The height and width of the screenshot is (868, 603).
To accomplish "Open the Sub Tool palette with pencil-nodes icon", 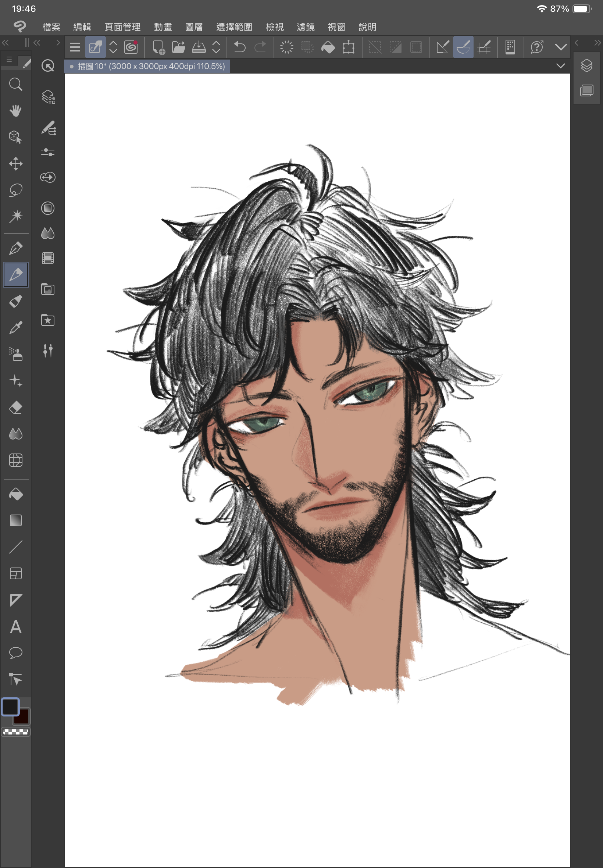I will (x=49, y=128).
